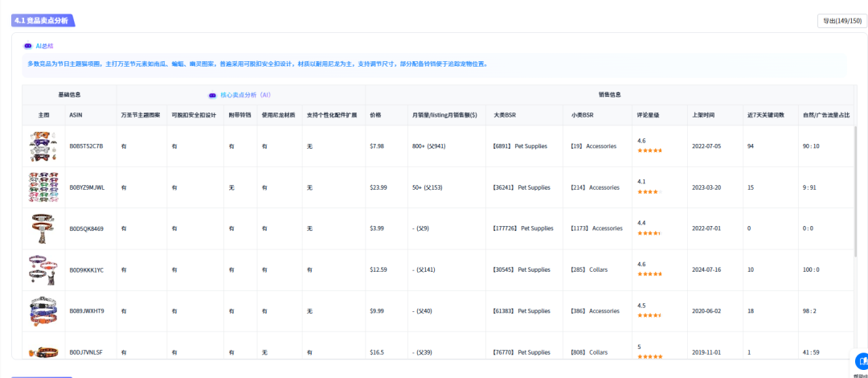This screenshot has width=868, height=378.
Task: Open ASIN link B0B5T52C7B
Action: (86, 146)
